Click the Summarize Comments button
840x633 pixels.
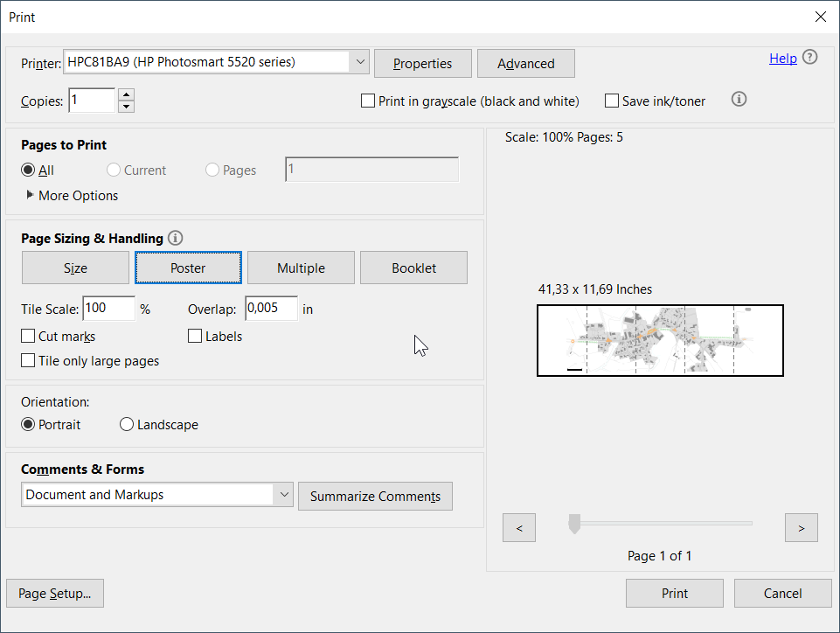(x=375, y=496)
